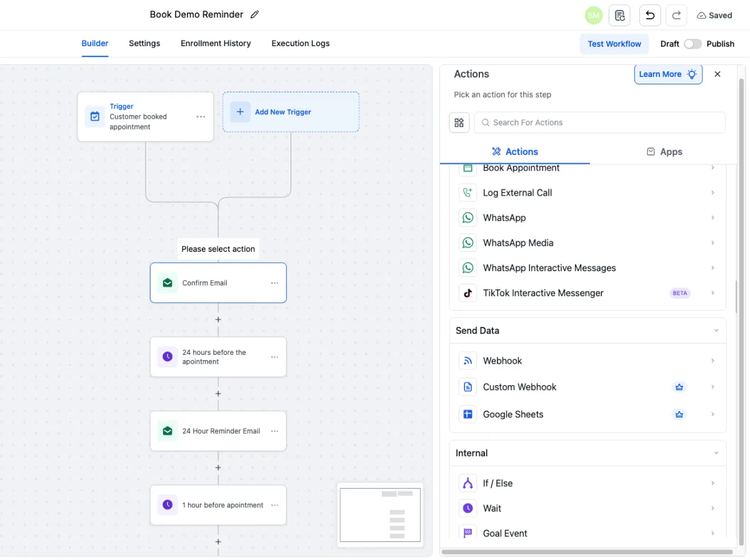Click the Search For Actions field

coord(600,122)
